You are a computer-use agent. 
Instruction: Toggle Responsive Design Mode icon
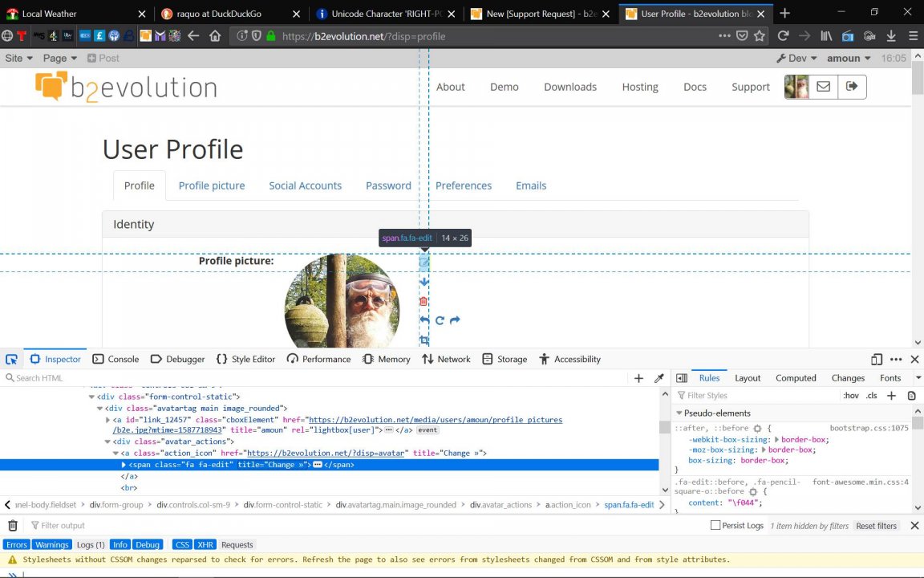click(x=876, y=359)
